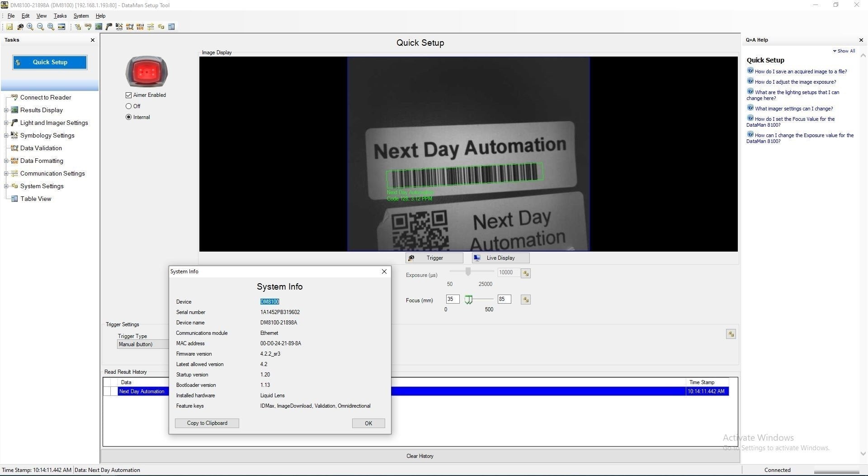This screenshot has width=868, height=476.
Task: Click the zoom in magnifier toolbar icon
Action: pyautogui.click(x=30, y=27)
